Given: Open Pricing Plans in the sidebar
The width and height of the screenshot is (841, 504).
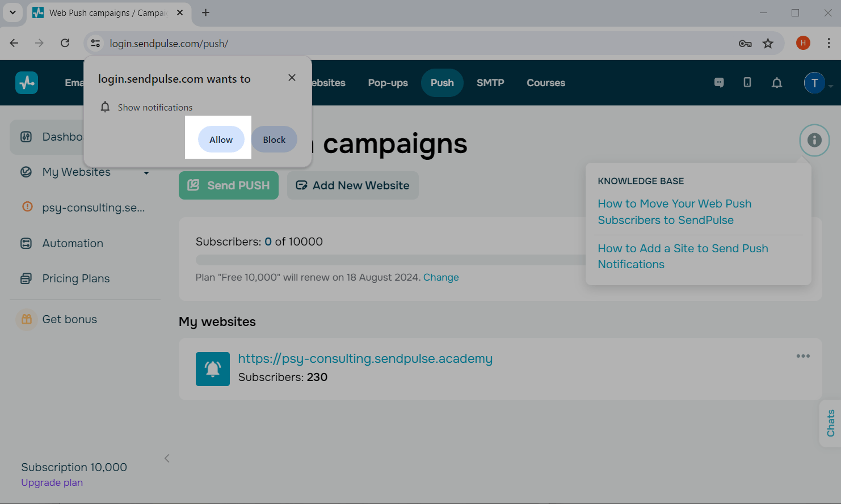Looking at the screenshot, I should 76,278.
